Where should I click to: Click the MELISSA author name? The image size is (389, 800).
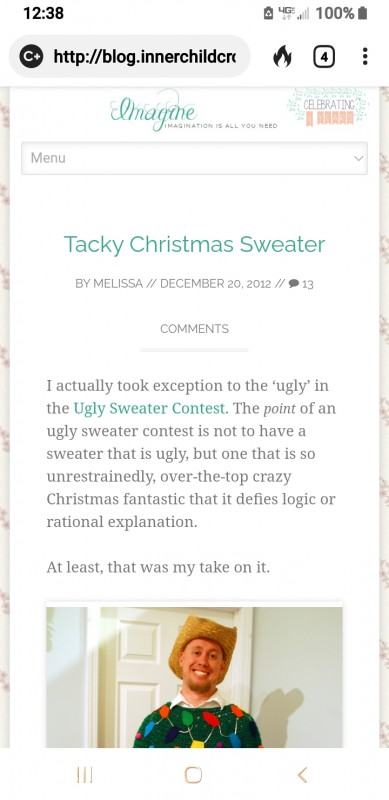tap(117, 284)
